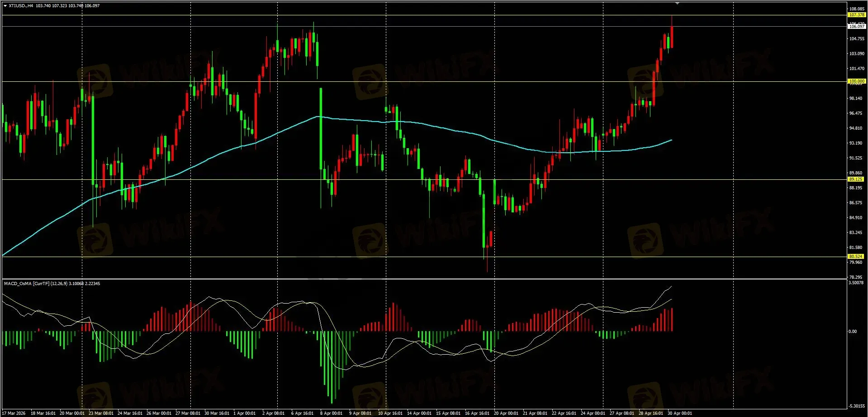Click the 81.580 price scale value
Image resolution: width=868 pixels, height=417 pixels.
(x=855, y=248)
